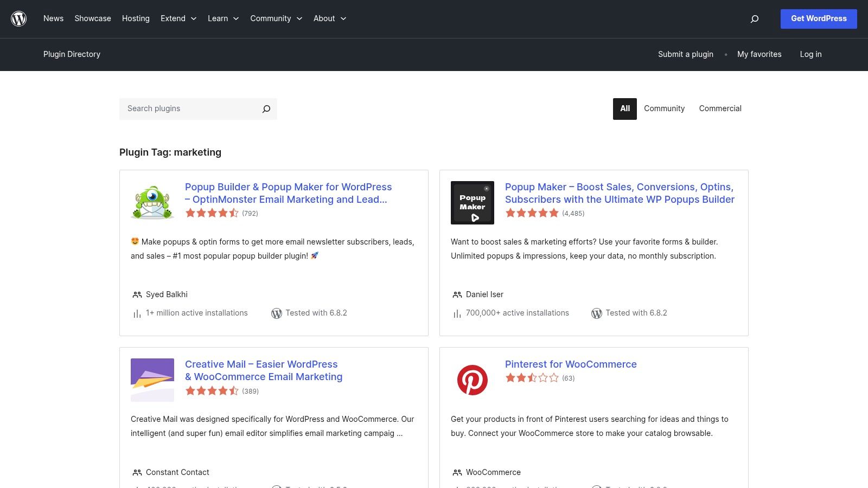Expand the Community dropdown in top nav
This screenshot has width=868, height=488.
click(276, 18)
